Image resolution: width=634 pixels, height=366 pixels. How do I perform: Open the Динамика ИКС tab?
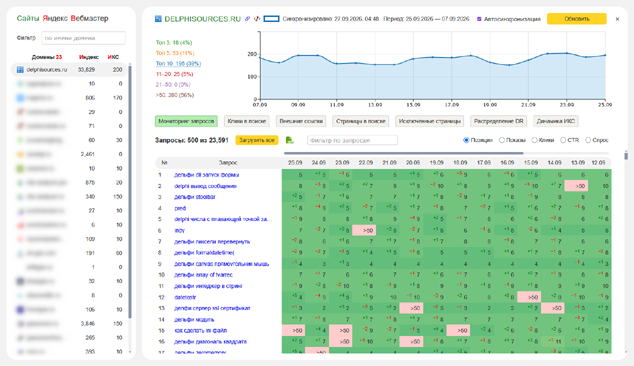[x=556, y=121]
